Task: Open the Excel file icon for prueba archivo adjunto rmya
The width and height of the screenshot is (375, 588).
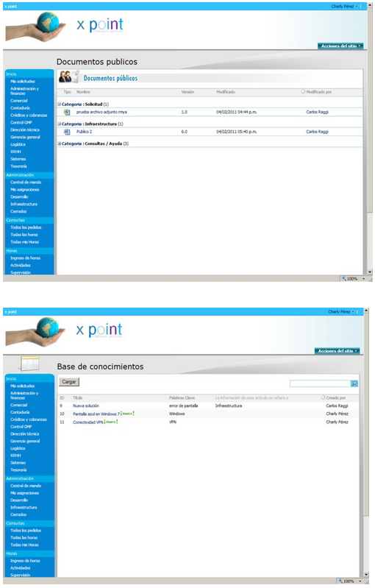Action: [67, 112]
